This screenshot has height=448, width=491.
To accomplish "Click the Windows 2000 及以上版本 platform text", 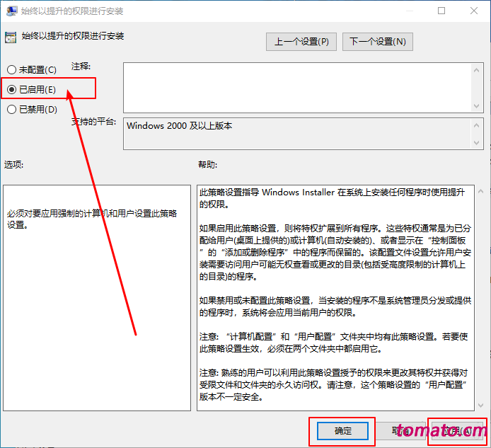I will [x=180, y=126].
